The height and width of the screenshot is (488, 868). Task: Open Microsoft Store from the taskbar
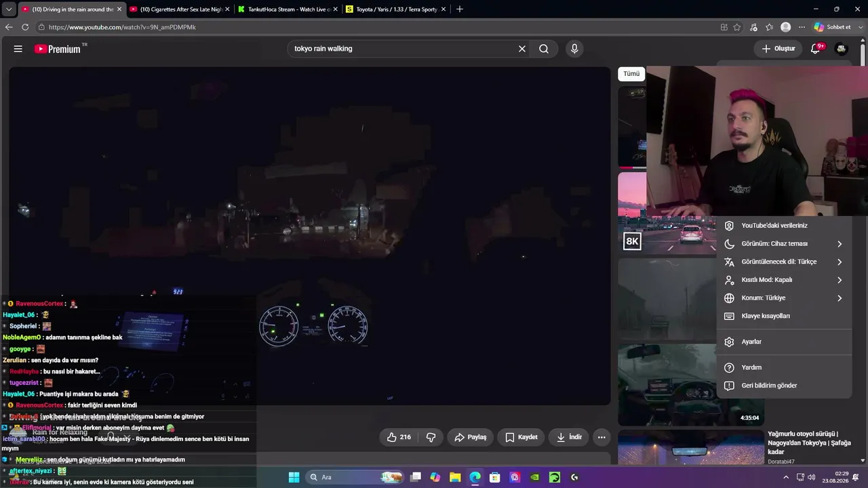coord(495,477)
